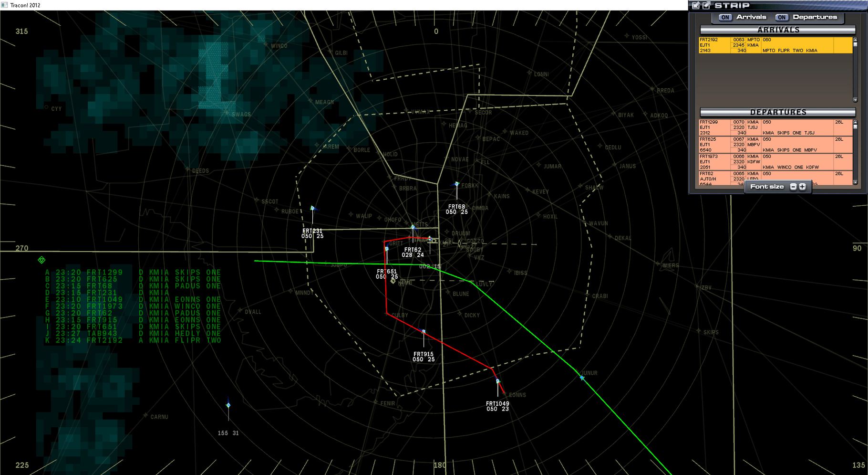This screenshot has width=868, height=475.
Task: Click the blue aircraft marker near JUNUR
Action: (582, 378)
